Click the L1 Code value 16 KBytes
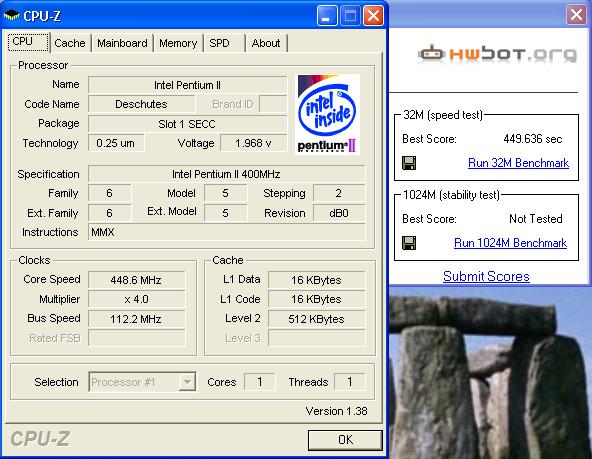 (x=316, y=299)
